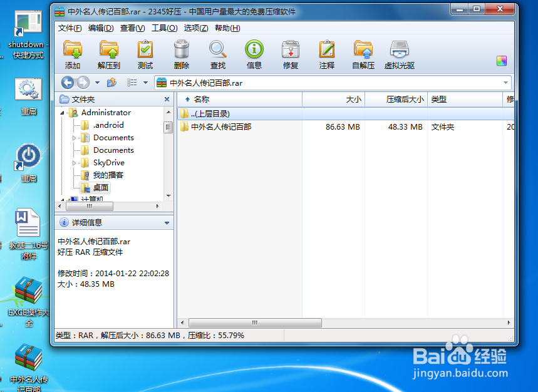Click the forward navigation arrow button

(83, 83)
